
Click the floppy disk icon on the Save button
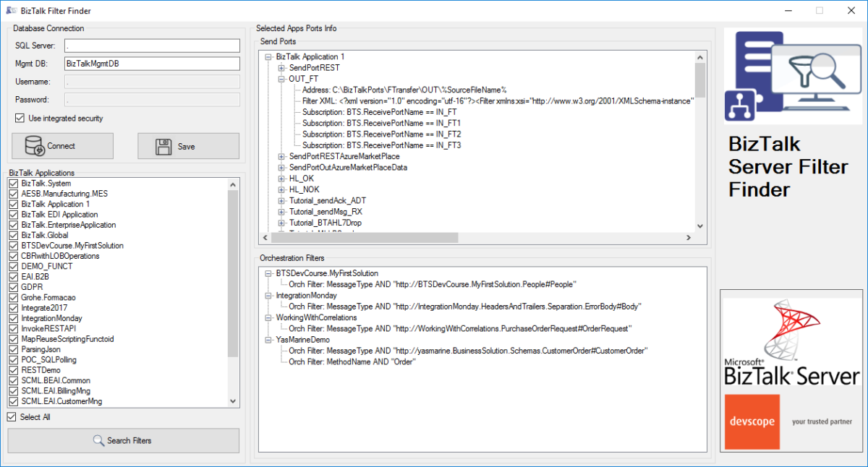163,145
